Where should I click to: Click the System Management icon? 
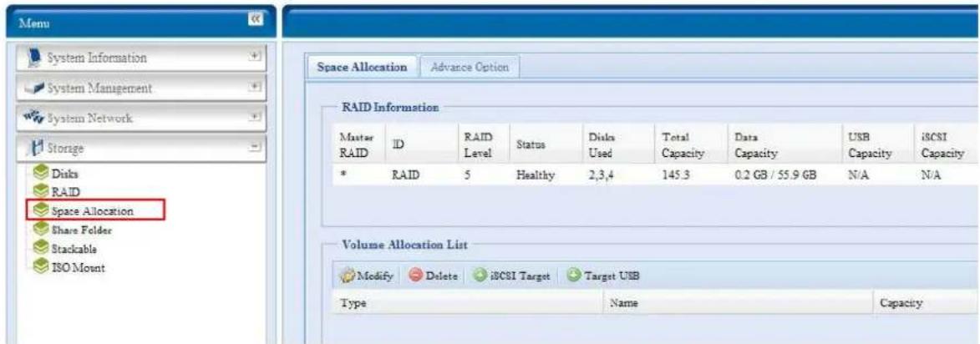[x=36, y=88]
